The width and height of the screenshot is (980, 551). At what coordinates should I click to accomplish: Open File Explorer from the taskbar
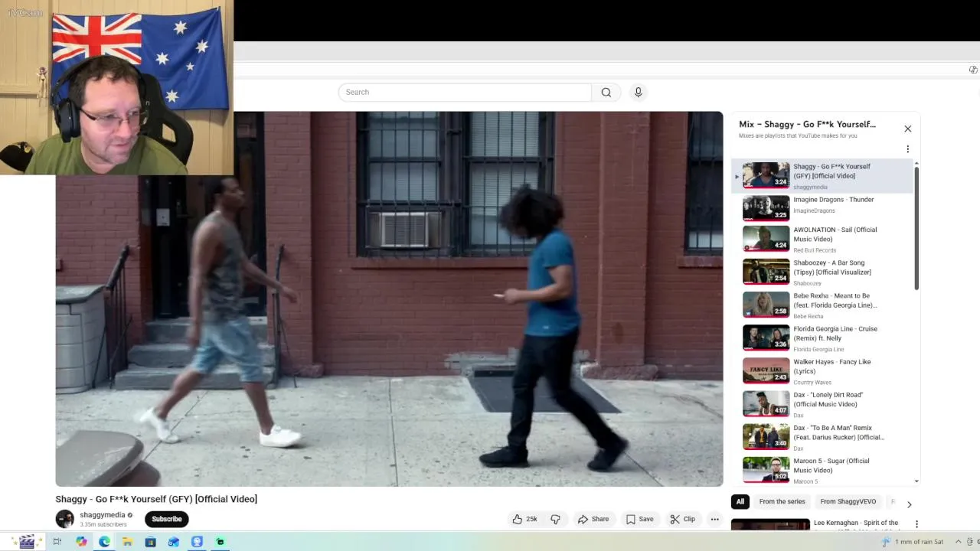point(127,542)
